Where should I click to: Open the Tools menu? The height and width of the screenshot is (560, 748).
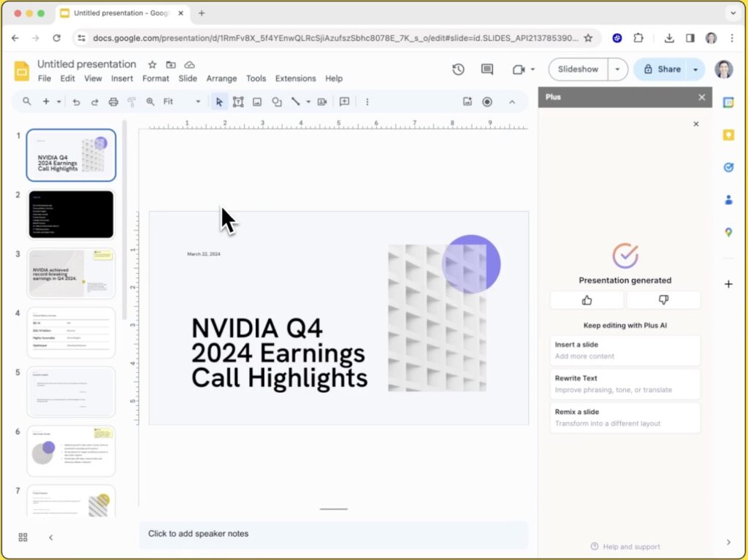point(256,78)
